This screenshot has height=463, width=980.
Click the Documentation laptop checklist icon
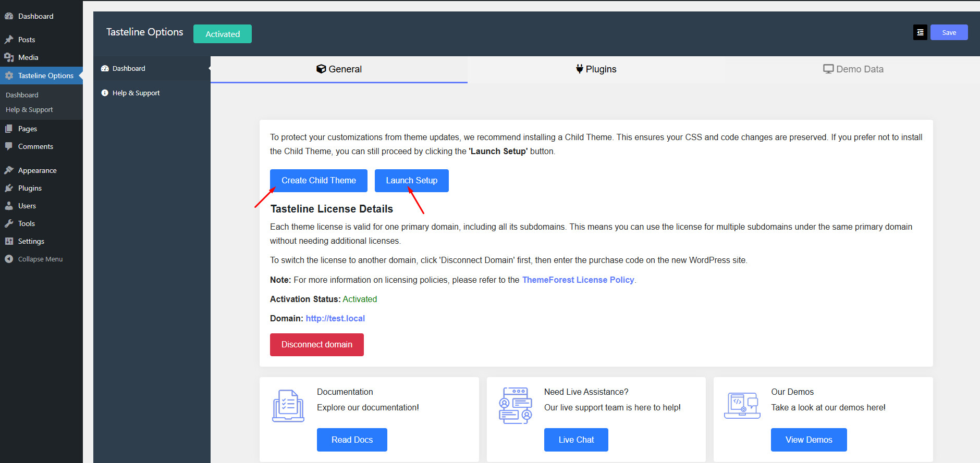tap(288, 406)
